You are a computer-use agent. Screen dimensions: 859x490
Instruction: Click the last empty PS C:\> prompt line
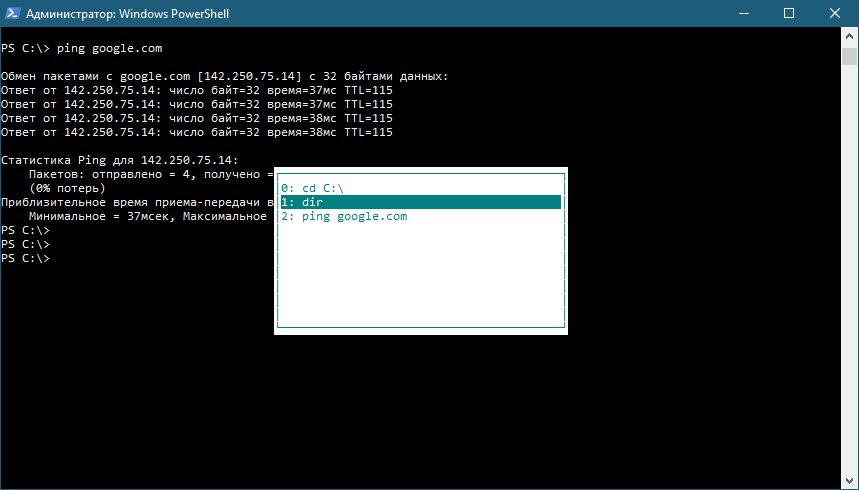pos(25,258)
